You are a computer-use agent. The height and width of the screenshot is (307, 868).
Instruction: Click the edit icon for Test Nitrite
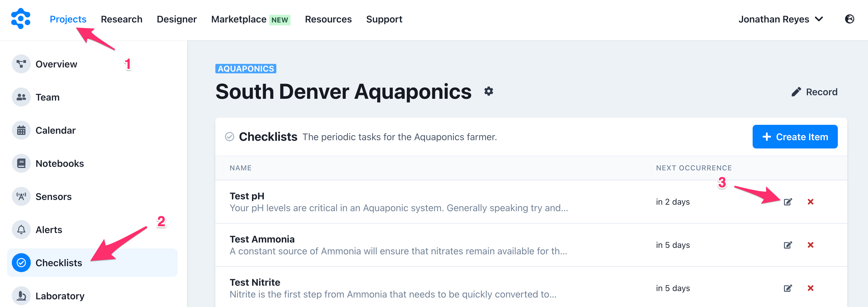[788, 288]
